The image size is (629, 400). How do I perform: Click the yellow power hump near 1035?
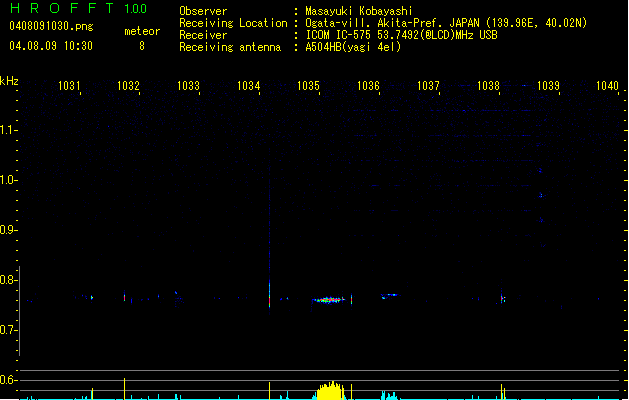[x=331, y=390]
